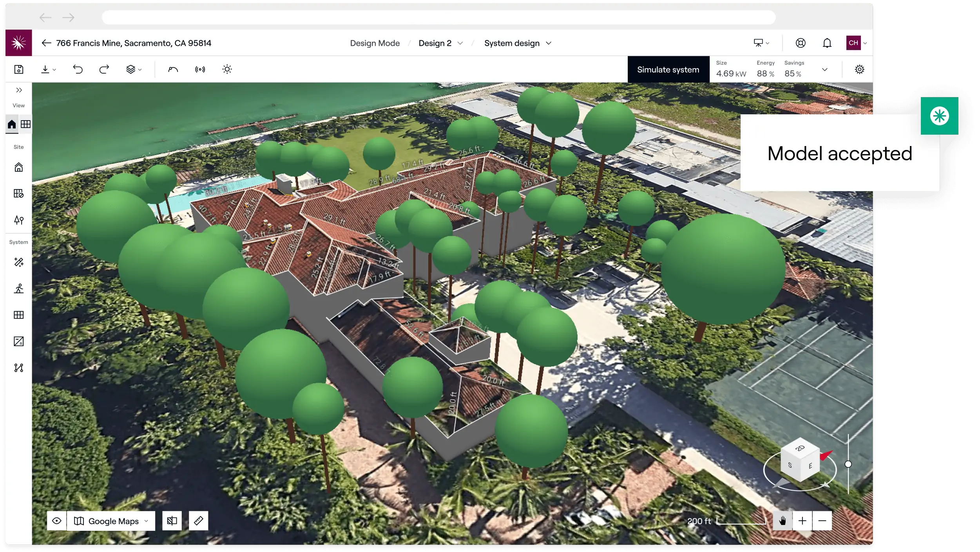This screenshot has width=980, height=552.
Task: Select the magic wand auto-design tool
Action: tap(19, 262)
